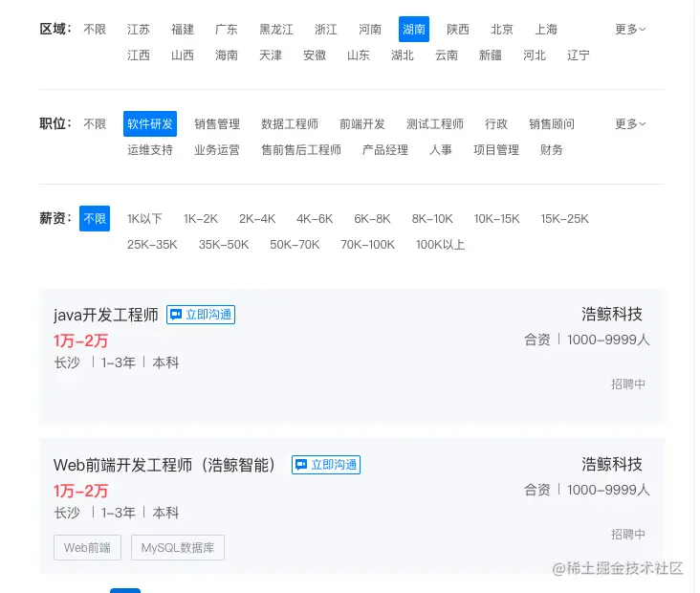This screenshot has width=700, height=593.
Task: Set salary filter to 1K以下
Action: (144, 218)
